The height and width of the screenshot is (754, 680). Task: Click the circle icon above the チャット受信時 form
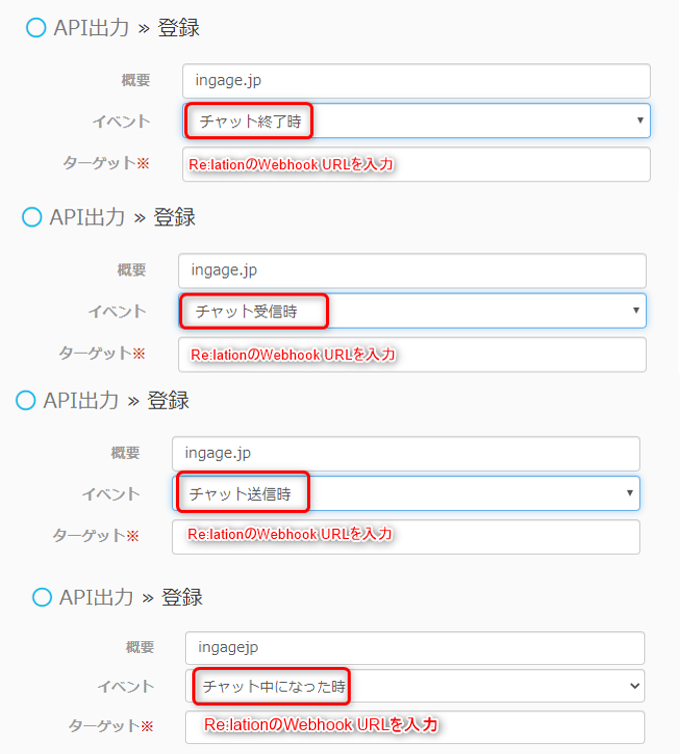[32, 217]
